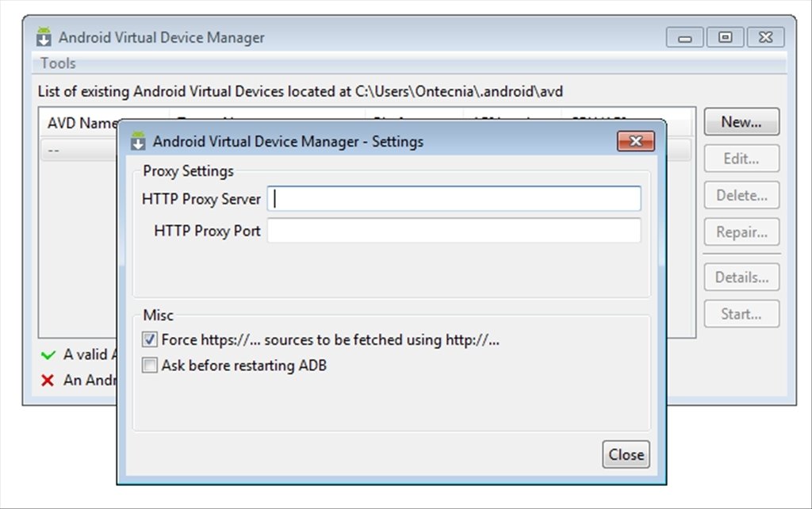Close the main Android Virtual Device Manager window
This screenshot has width=812, height=509.
pos(765,38)
